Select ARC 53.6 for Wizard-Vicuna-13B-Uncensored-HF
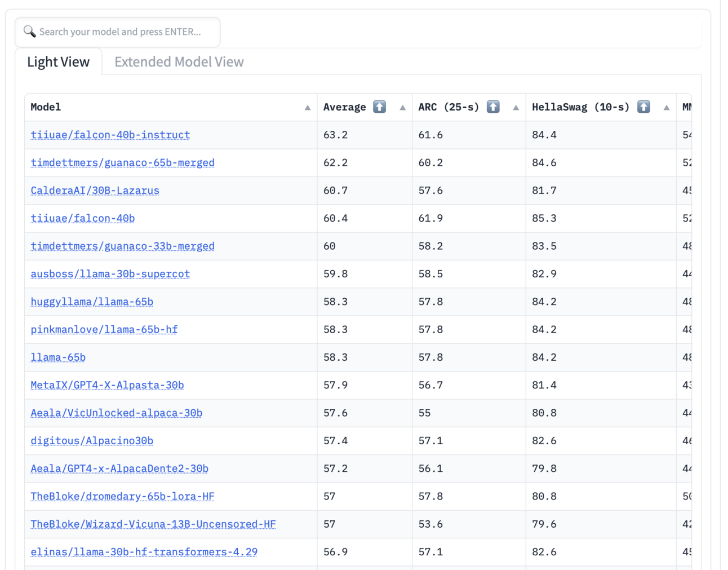 [x=430, y=524]
